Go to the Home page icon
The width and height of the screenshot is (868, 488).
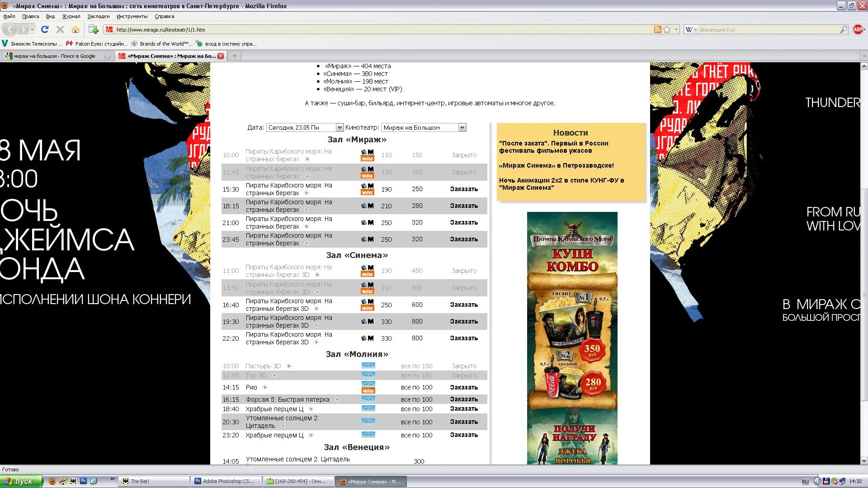tap(75, 29)
